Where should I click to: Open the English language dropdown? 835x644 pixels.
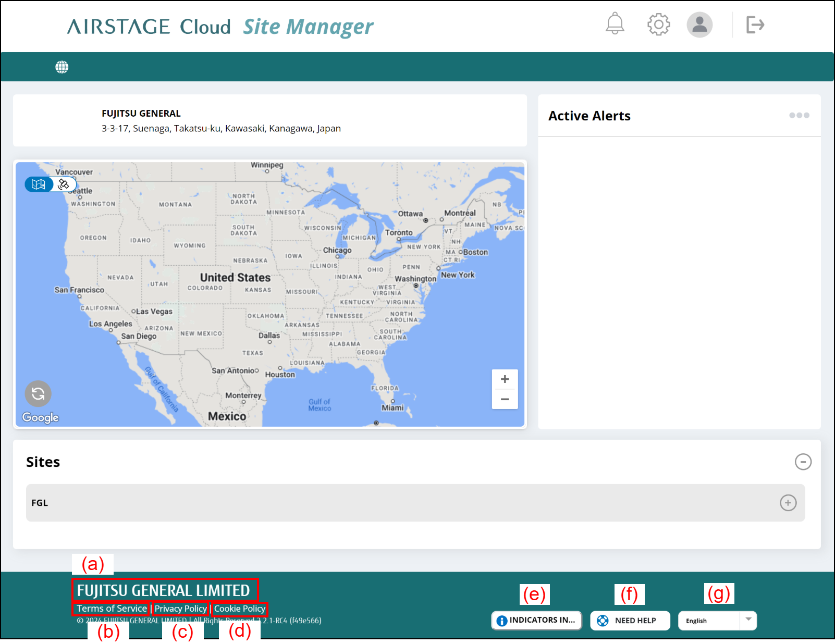click(x=717, y=621)
